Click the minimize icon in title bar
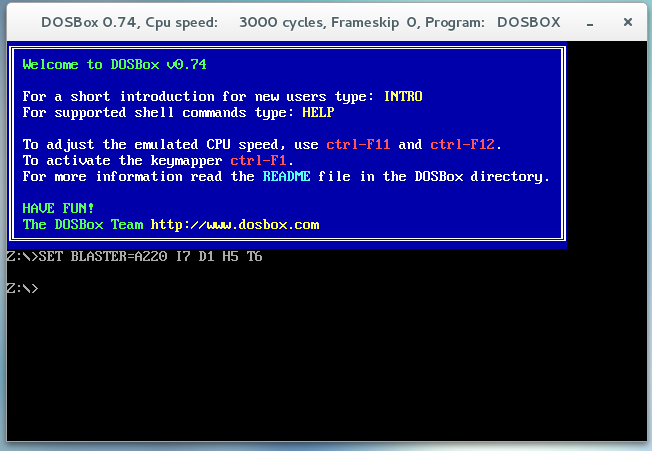This screenshot has width=652, height=451. pyautogui.click(x=590, y=23)
